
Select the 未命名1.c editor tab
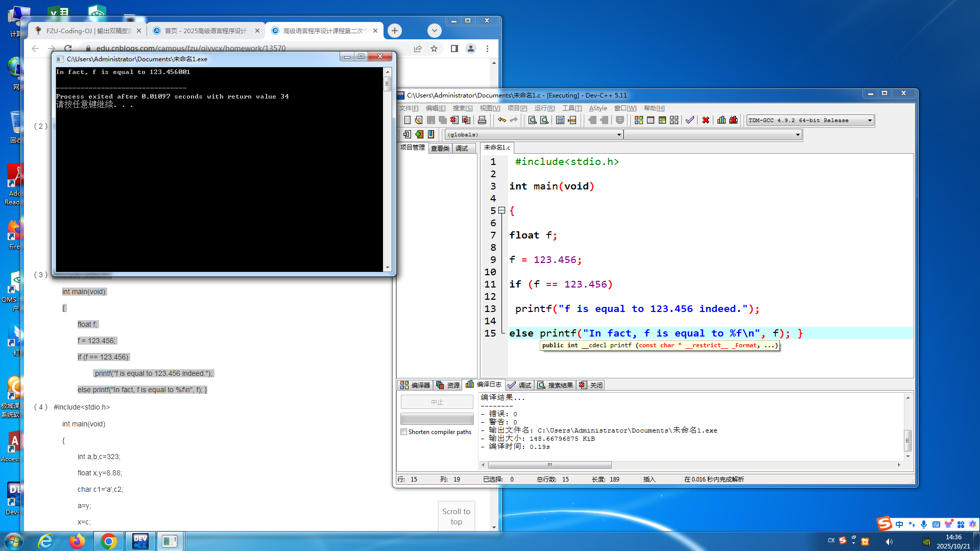point(497,148)
